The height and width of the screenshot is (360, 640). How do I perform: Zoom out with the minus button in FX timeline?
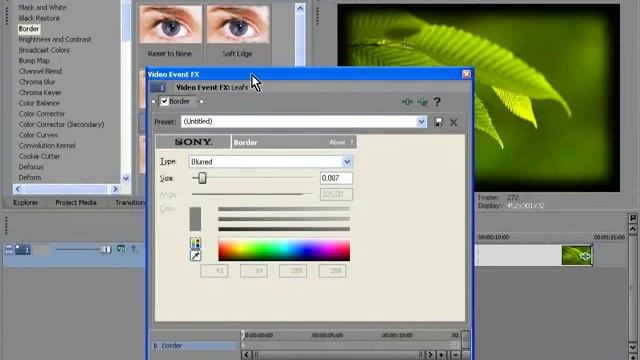455,355
